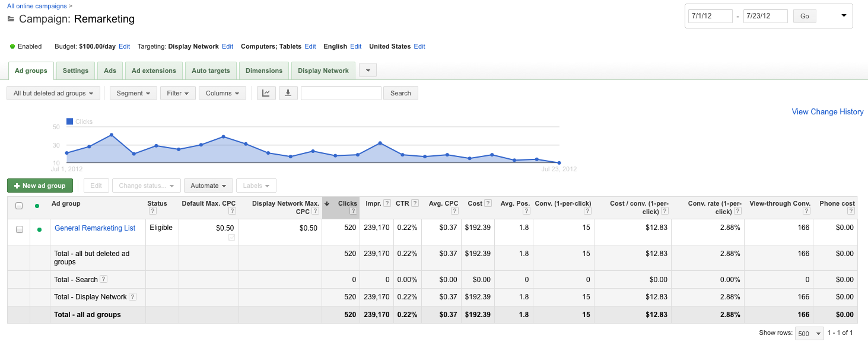Click the green Enabled status dot
The height and width of the screenshot is (342, 868).
point(12,46)
